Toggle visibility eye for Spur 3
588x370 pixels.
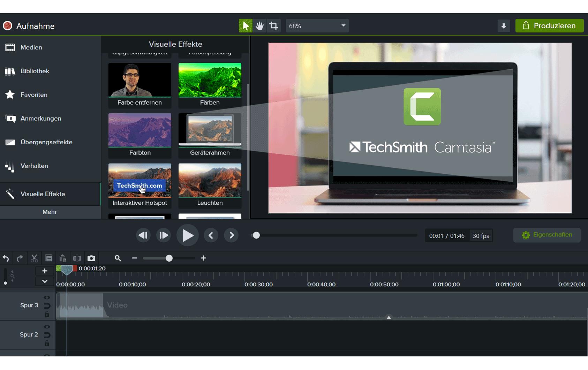(47, 297)
